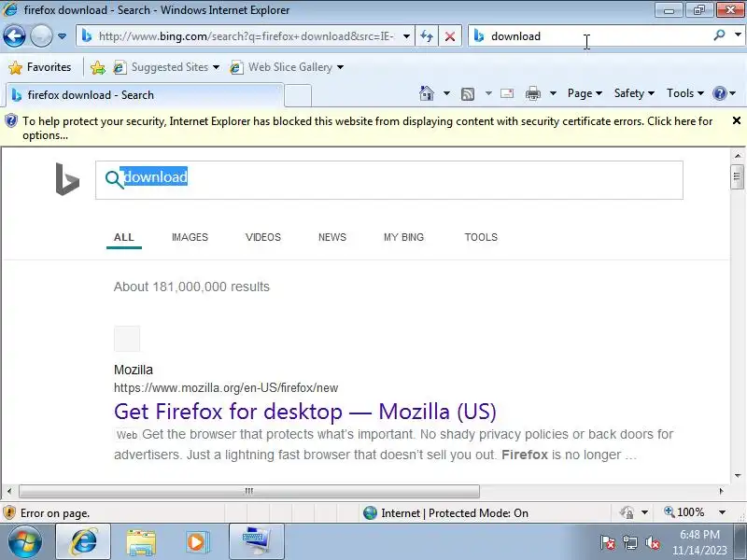Viewport: 747px width, 560px height.
Task: Open the Safety menu
Action: pos(634,93)
